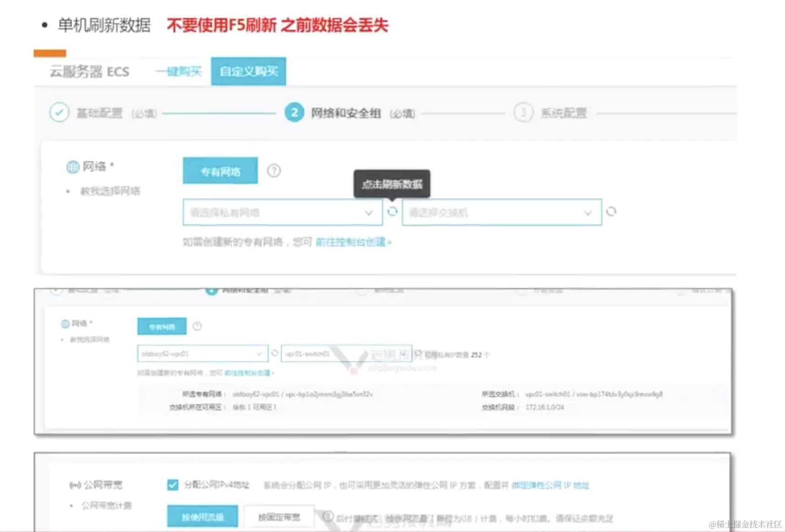
Task: Click the 专有网络 button in second panel
Action: pyautogui.click(x=162, y=326)
